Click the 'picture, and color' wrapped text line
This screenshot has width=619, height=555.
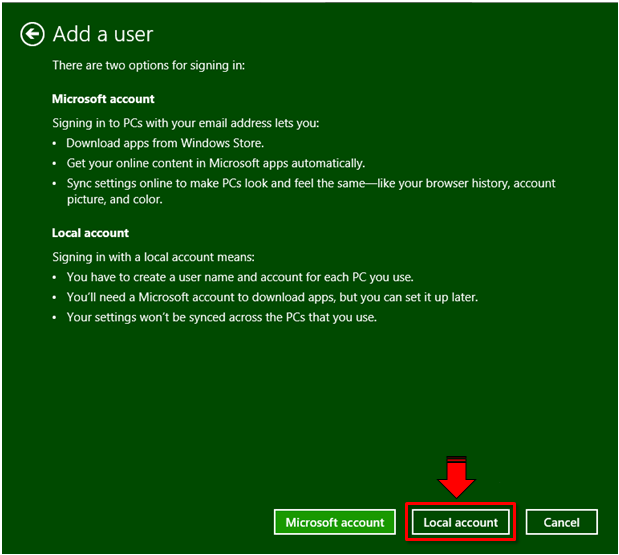pos(117,199)
